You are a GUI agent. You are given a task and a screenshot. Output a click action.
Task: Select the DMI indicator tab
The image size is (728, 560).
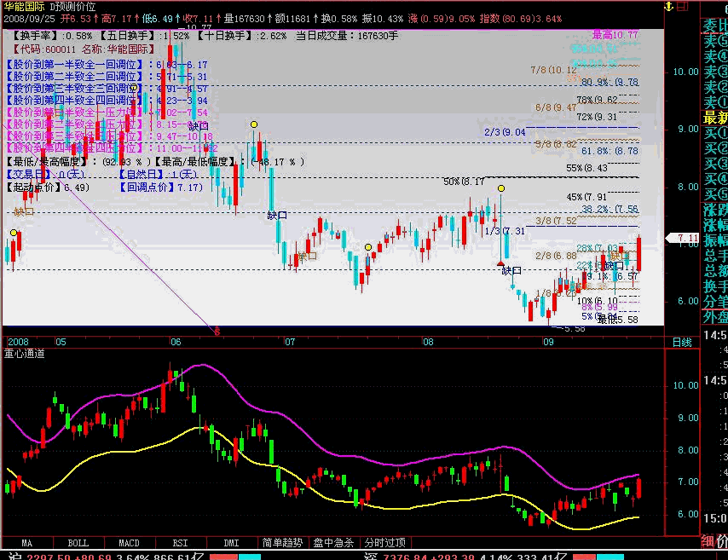[x=231, y=543]
